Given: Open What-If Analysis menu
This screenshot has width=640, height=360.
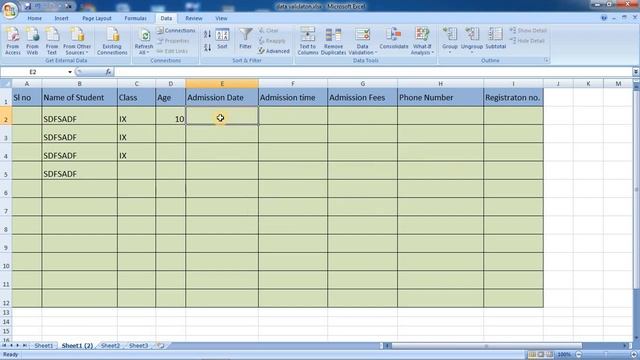Looking at the screenshot, I should click(422, 41).
